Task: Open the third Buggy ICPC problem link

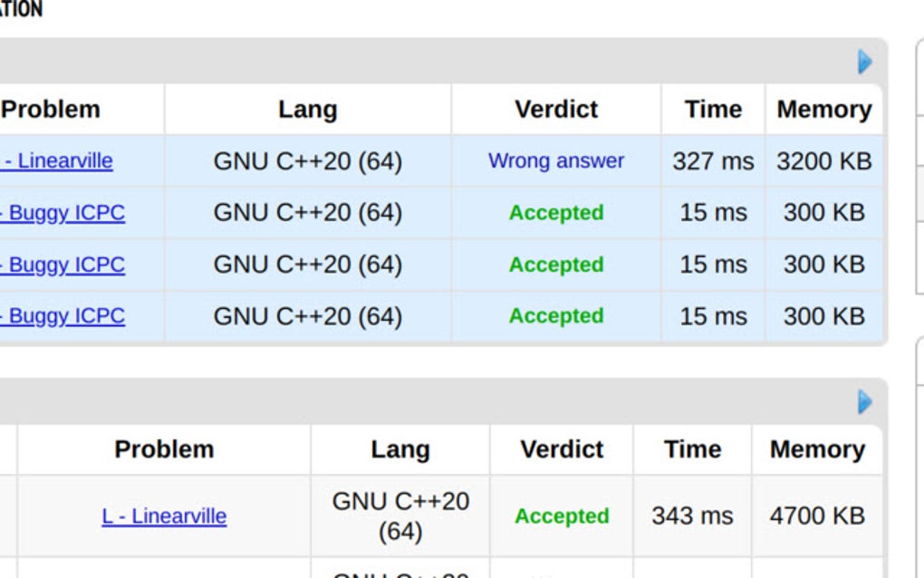Action: point(63,316)
